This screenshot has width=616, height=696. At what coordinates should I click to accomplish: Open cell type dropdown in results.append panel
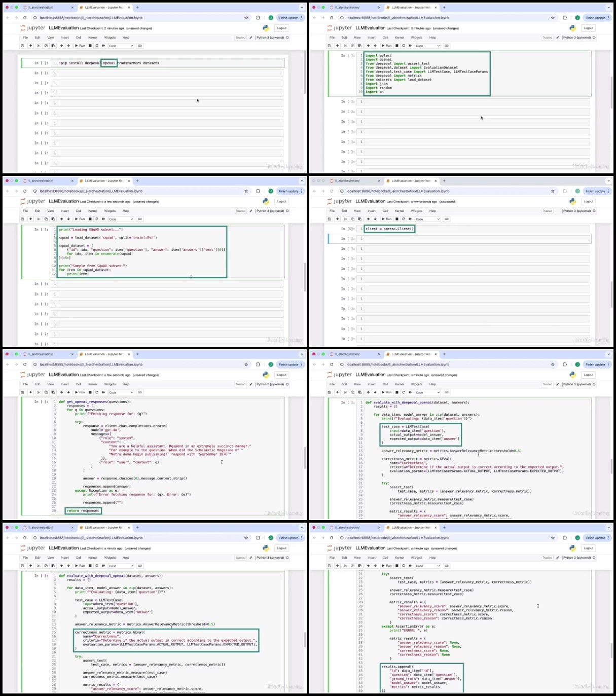tap(427, 566)
